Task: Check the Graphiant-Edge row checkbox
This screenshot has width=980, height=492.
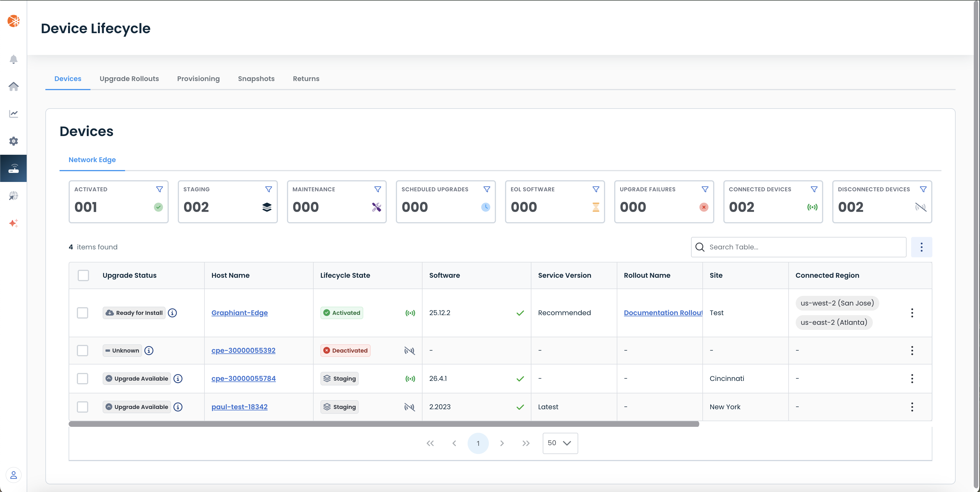Action: [x=83, y=313]
